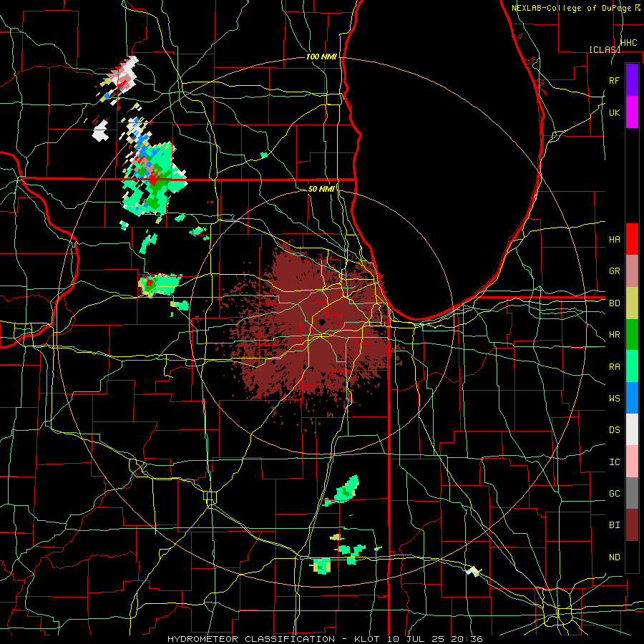
Task: Click the light pink IC swatch
Action: pyautogui.click(x=632, y=462)
